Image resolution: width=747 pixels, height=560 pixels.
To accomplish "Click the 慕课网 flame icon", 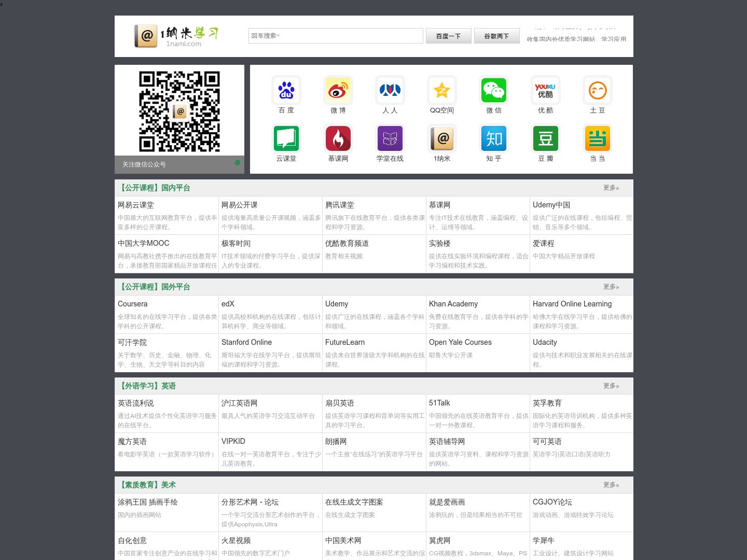I will tap(338, 138).
